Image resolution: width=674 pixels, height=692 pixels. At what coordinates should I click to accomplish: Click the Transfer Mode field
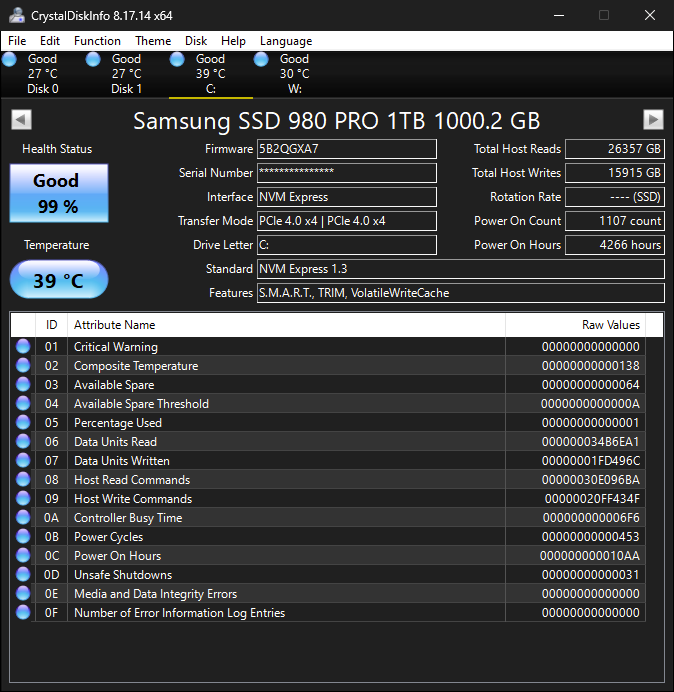347,221
